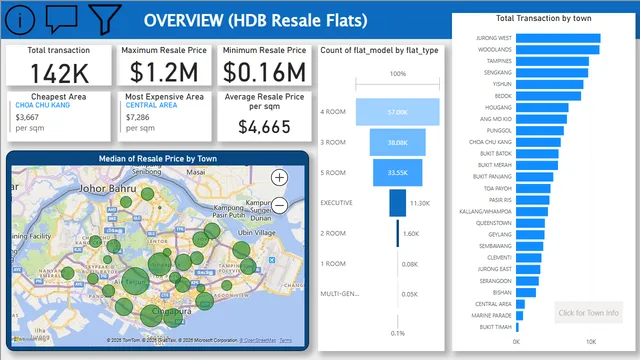
Task: Click the $4,665 average price value
Action: pos(264,127)
